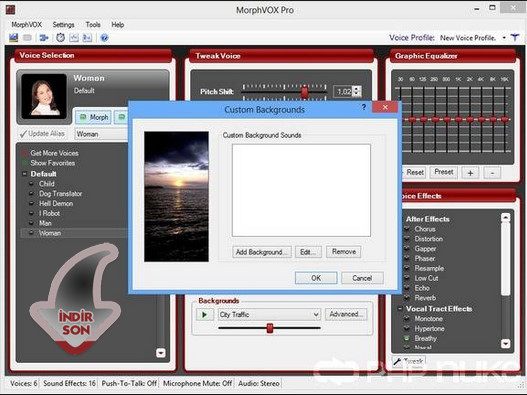Click the equalizer Preset button

pyautogui.click(x=444, y=172)
